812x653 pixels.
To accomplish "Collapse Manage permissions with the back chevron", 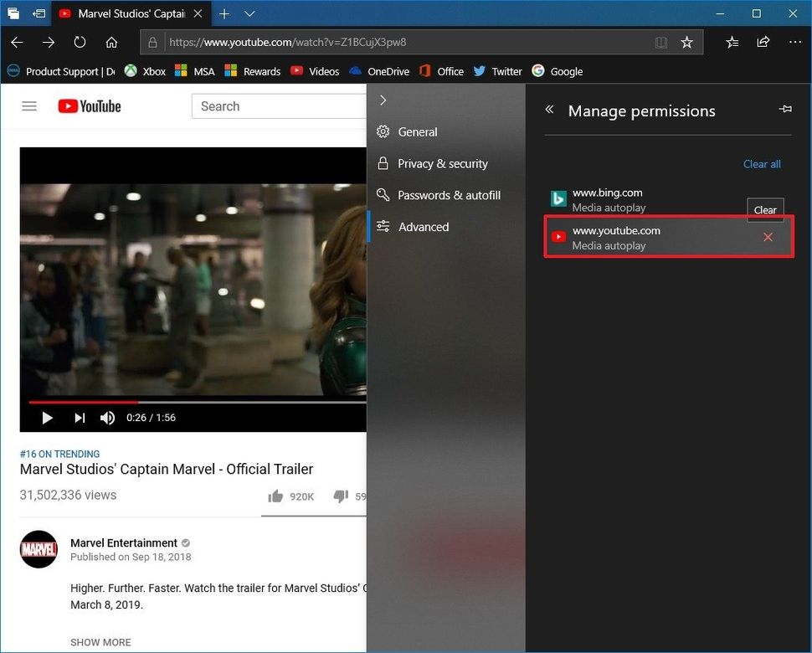I will 550,109.
